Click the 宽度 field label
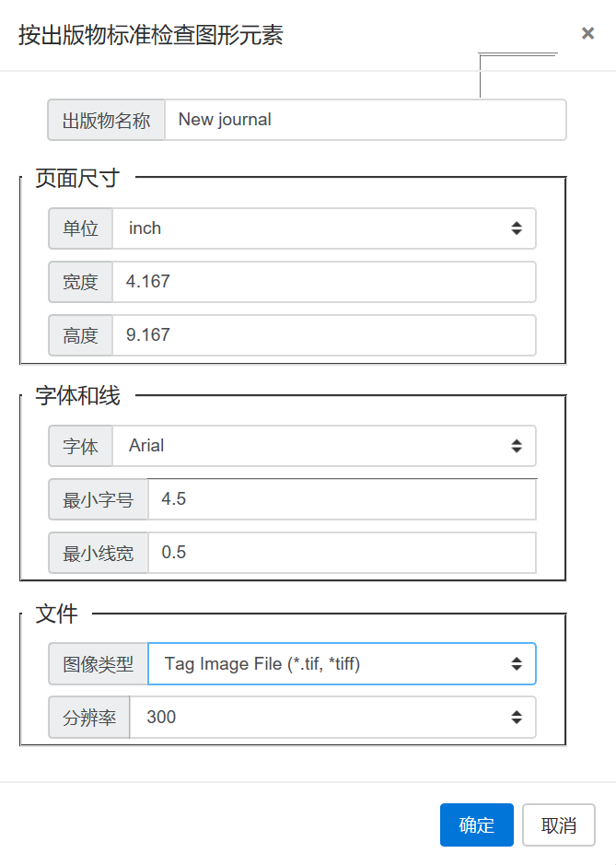616x865 pixels. click(80, 282)
